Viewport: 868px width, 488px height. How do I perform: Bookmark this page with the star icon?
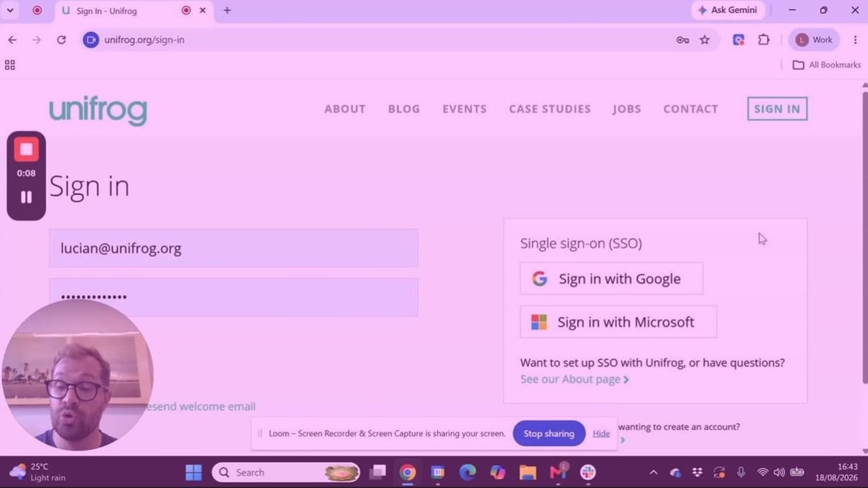705,40
